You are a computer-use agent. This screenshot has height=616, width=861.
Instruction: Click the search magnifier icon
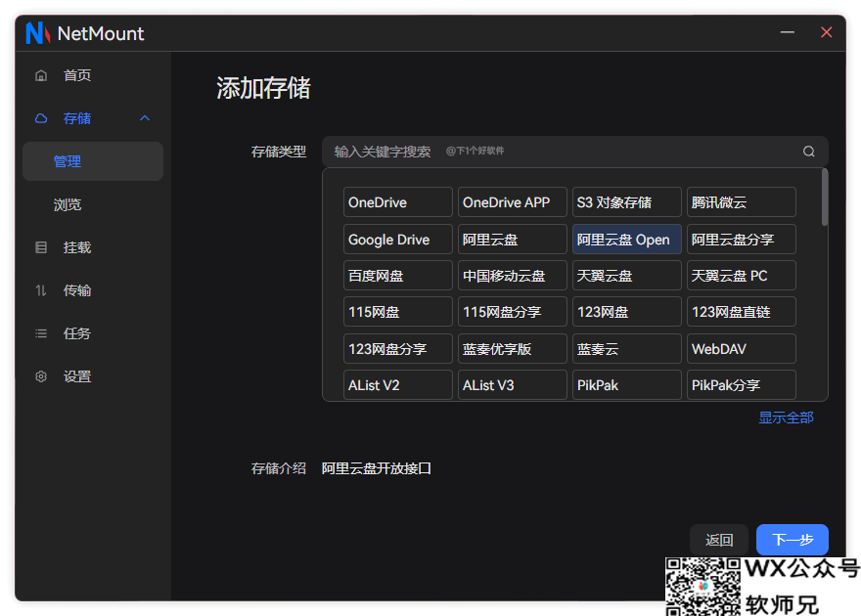click(808, 152)
